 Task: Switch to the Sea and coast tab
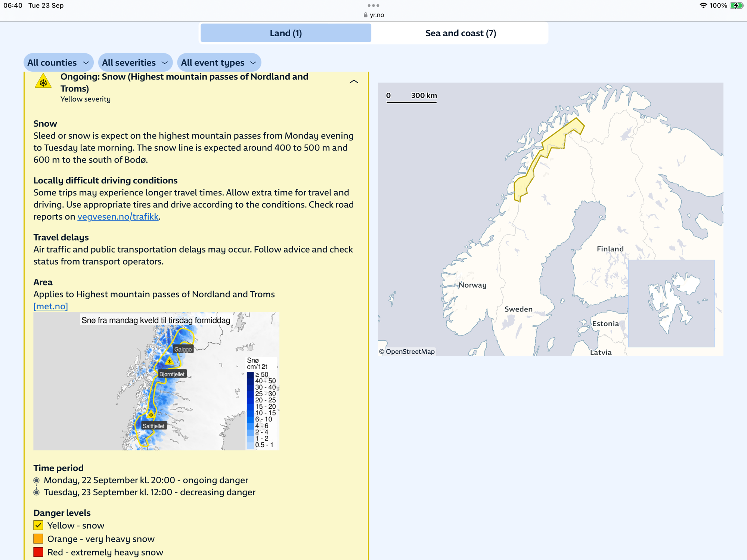[x=460, y=33]
